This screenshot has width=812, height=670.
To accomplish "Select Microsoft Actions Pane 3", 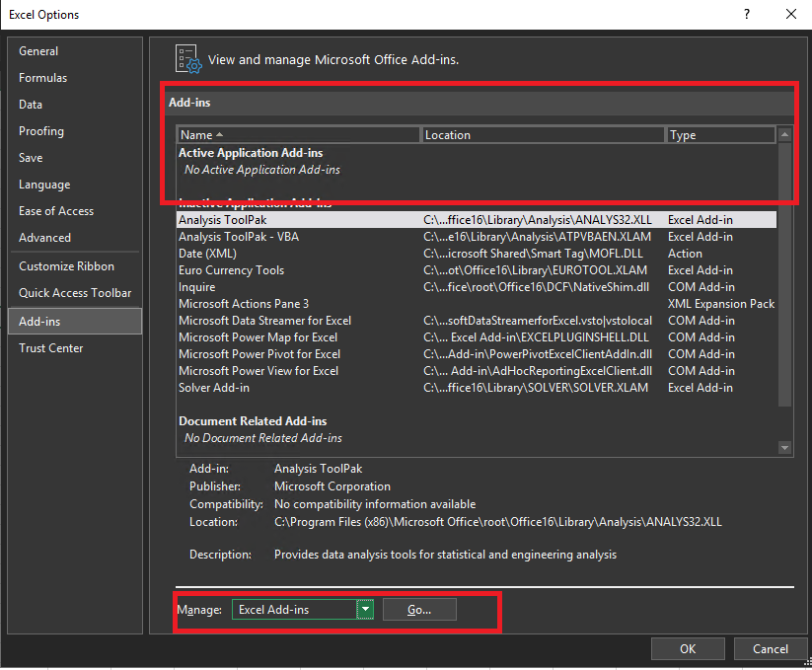I will click(x=477, y=304).
